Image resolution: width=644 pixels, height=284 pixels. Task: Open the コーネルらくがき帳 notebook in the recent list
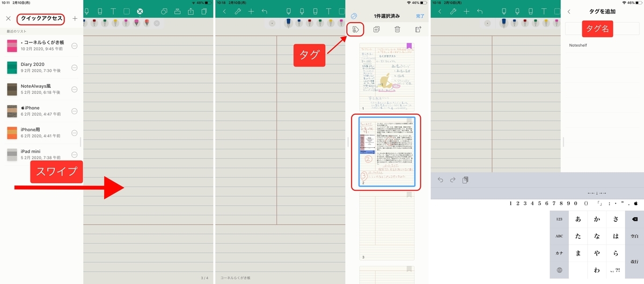pyautogui.click(x=42, y=46)
